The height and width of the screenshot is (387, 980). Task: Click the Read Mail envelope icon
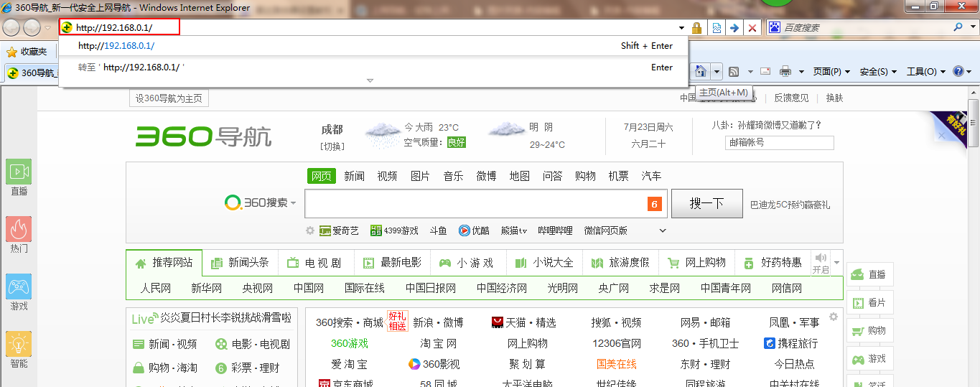tap(765, 71)
